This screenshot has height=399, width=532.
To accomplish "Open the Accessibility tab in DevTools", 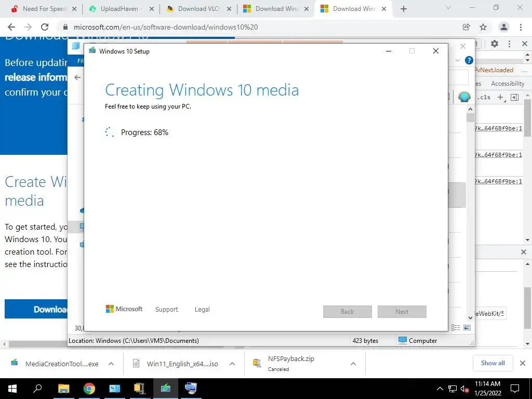I will [508, 84].
